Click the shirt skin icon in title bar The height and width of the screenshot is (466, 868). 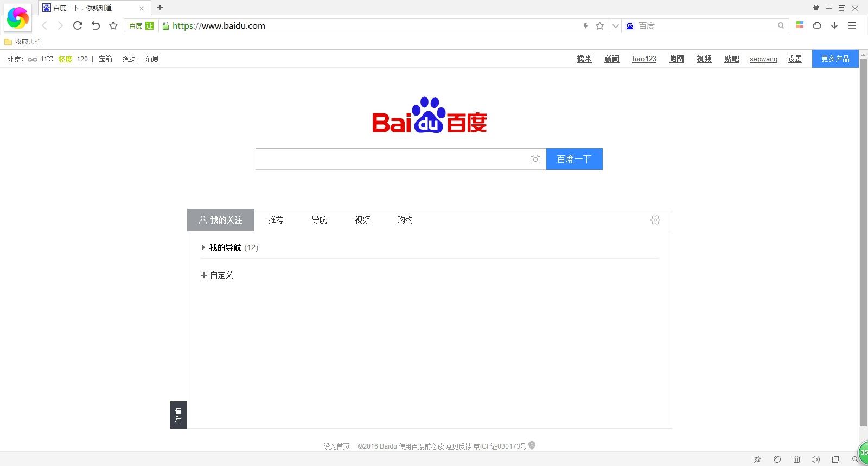point(816,8)
